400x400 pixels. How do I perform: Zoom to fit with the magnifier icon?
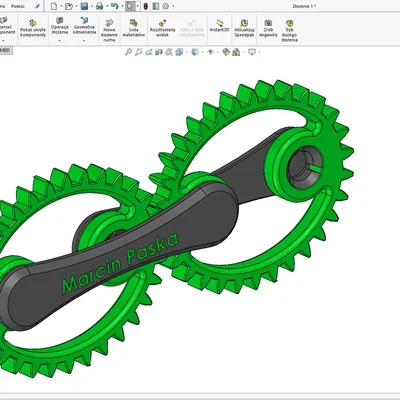[x=128, y=52]
